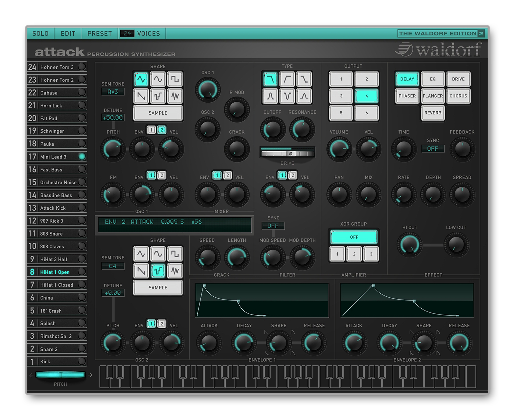Open effect SYNC OFF selector
Viewport: 515px width, 420px height.
coord(433,149)
